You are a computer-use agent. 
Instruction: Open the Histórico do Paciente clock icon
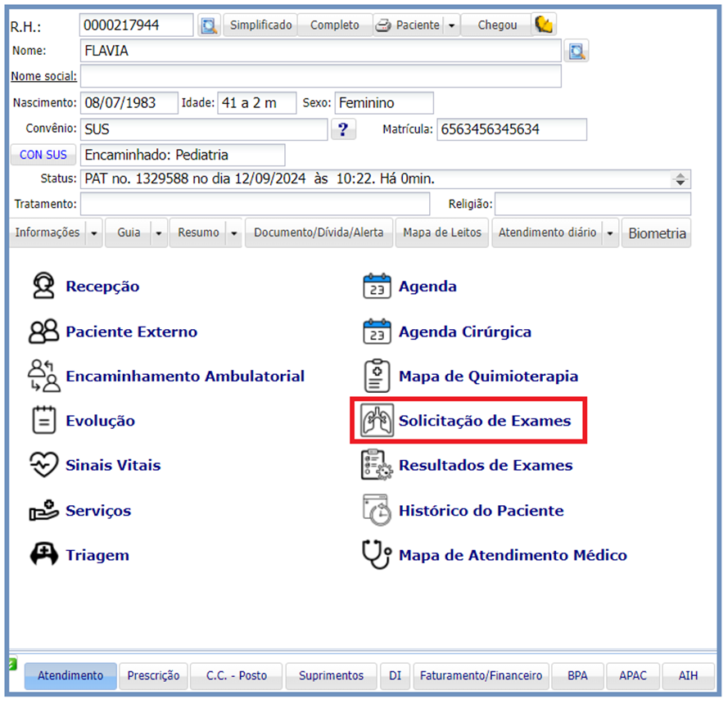coord(377,510)
